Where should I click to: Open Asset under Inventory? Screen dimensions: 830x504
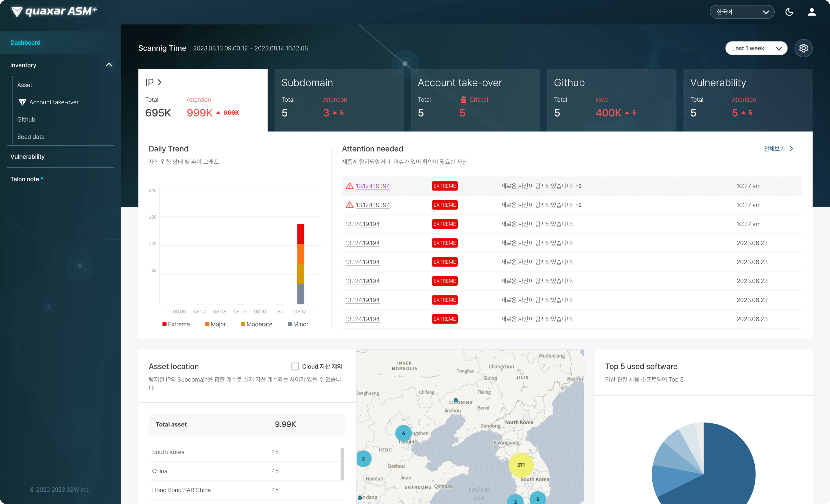tap(25, 85)
